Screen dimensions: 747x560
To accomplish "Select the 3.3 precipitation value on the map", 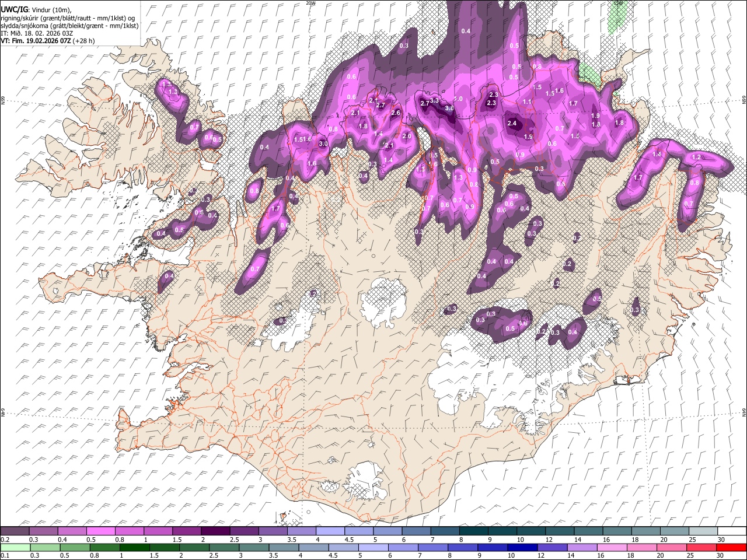I will click(x=434, y=101).
